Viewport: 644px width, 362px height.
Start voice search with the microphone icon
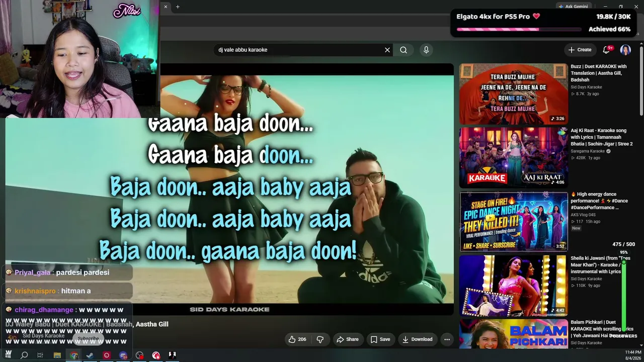[x=426, y=50]
